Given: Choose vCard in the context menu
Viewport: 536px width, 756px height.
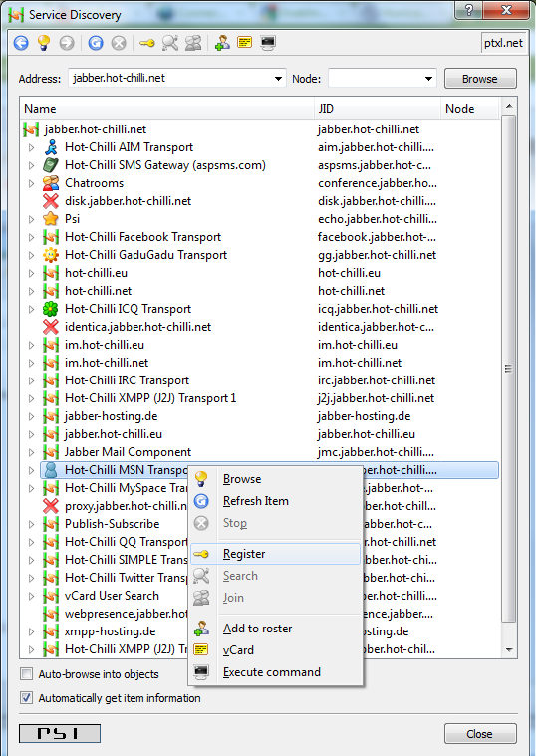Looking at the screenshot, I should tap(276, 650).
